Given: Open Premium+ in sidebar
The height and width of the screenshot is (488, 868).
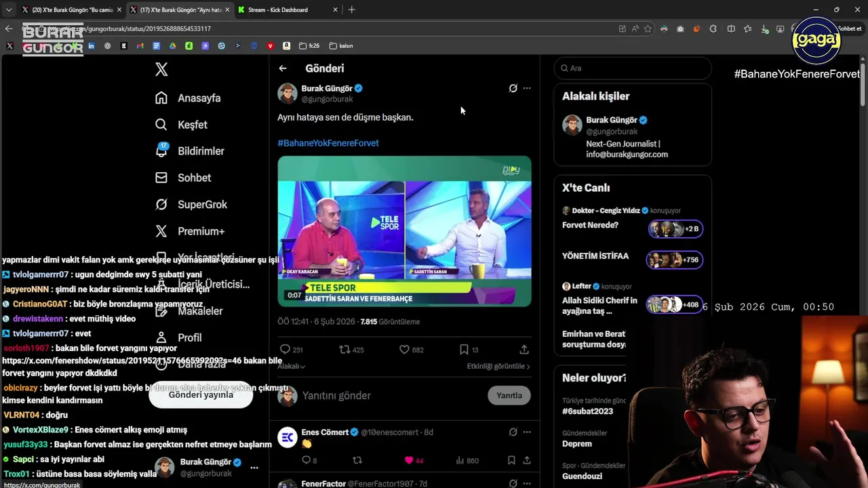Looking at the screenshot, I should click(x=190, y=231).
